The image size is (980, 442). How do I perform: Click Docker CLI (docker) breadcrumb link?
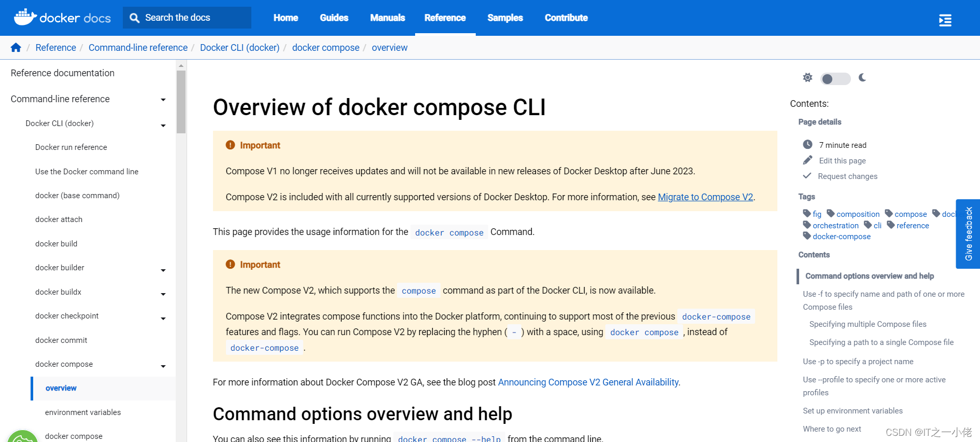(239, 48)
